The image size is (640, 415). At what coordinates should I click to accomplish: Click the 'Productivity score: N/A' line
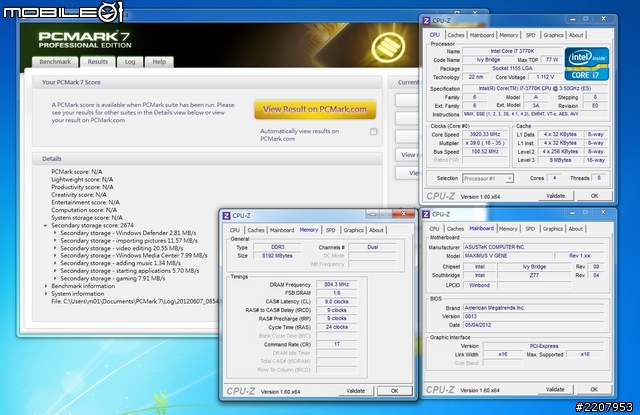[82, 187]
